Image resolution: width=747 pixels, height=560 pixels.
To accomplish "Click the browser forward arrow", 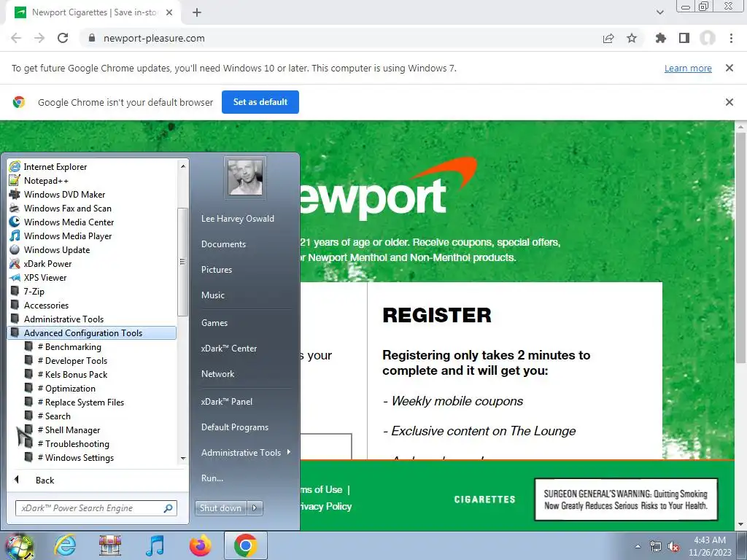I will click(39, 38).
